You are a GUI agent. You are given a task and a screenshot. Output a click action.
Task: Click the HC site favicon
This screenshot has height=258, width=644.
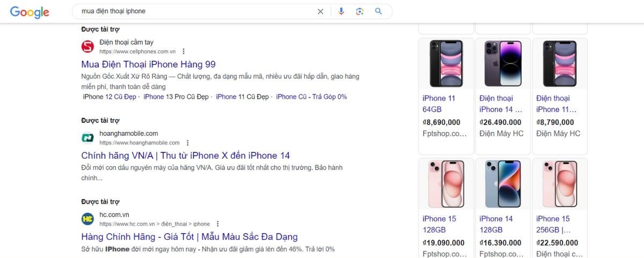(x=87, y=219)
